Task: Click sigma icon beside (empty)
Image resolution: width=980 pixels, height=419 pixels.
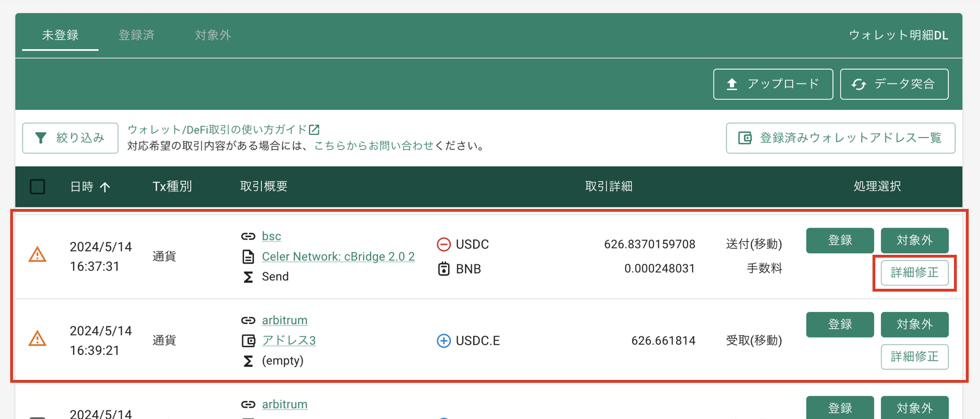Action: (x=248, y=361)
